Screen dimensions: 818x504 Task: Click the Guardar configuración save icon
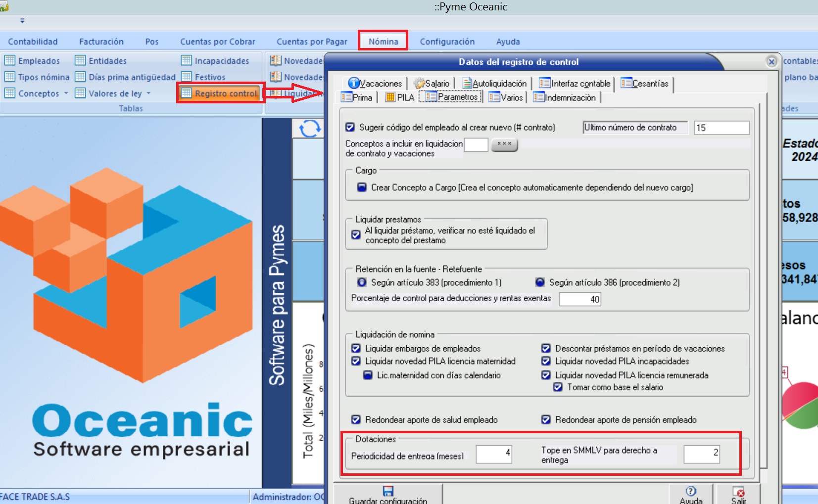[388, 491]
